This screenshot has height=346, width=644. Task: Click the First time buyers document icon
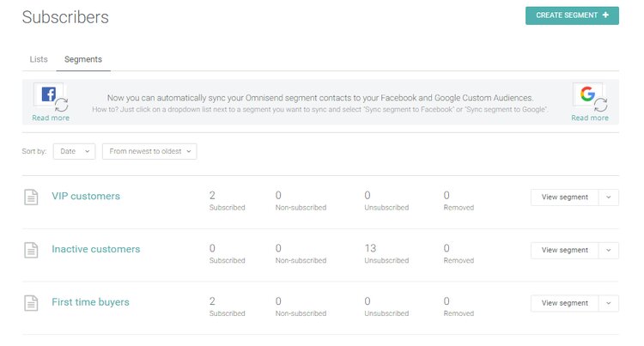tap(31, 303)
